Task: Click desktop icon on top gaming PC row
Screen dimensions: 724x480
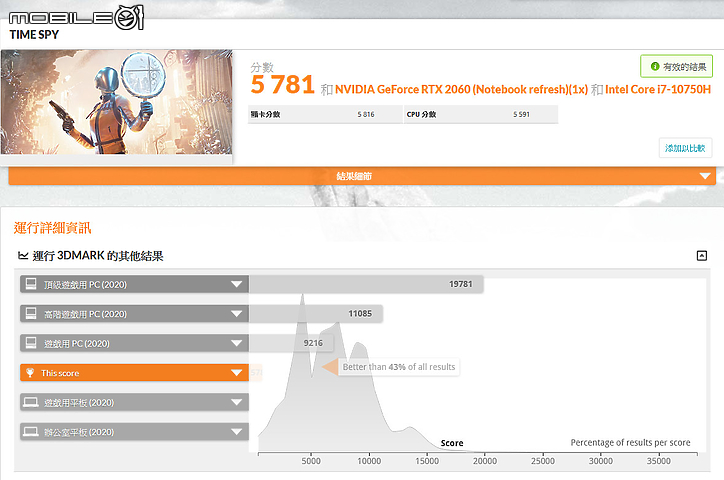Action: click(31, 284)
